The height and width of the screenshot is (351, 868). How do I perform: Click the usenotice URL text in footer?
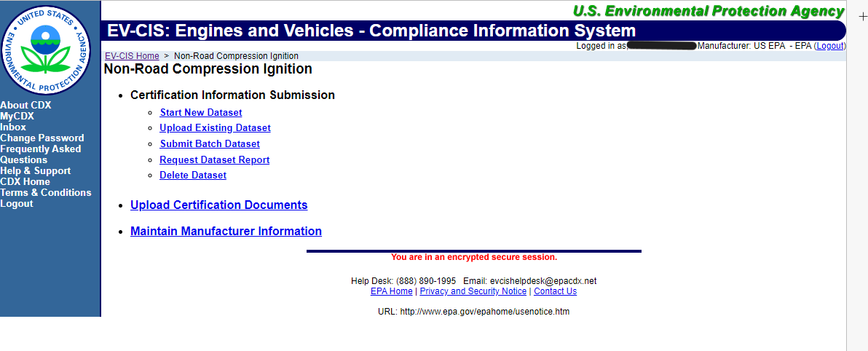click(x=485, y=312)
